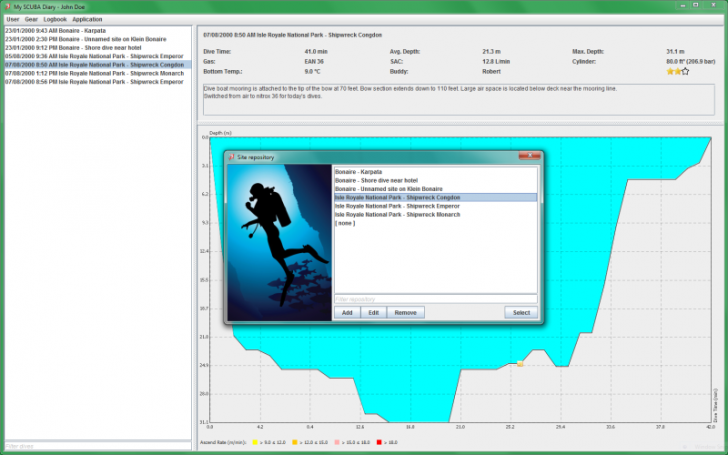This screenshot has width=728, height=455.
Task: Click the pink ascend rate legend swatch
Action: [x=337, y=442]
